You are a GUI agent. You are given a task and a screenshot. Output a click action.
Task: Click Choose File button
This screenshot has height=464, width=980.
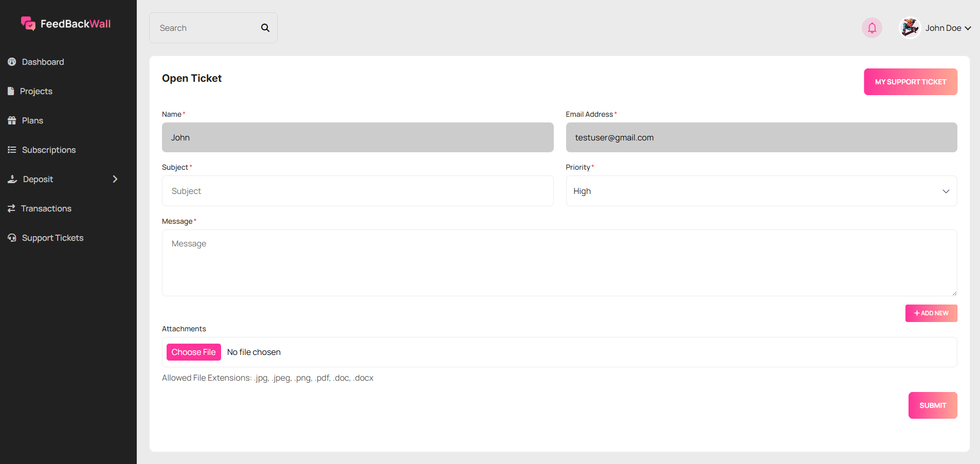[x=194, y=352]
